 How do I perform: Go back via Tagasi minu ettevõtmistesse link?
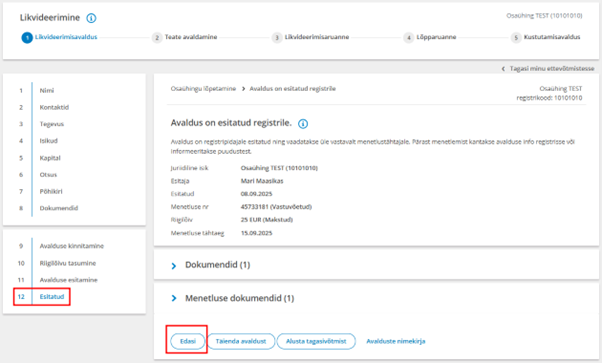[548, 68]
